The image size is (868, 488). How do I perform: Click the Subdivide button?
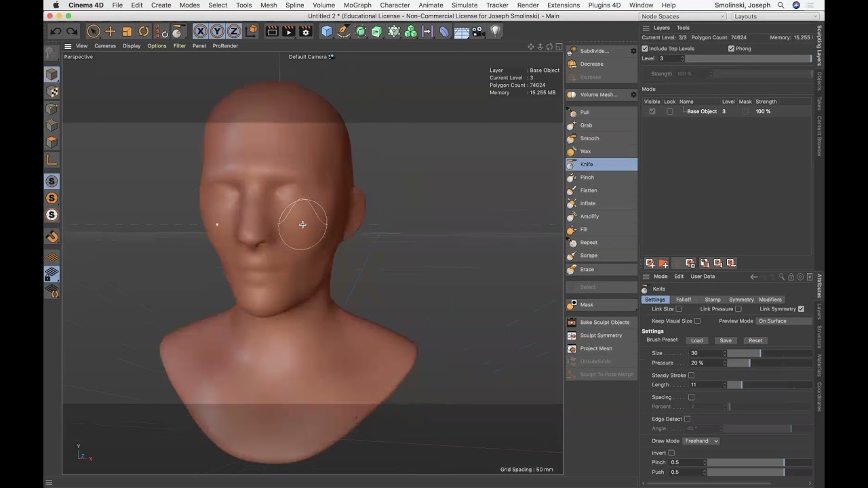[597, 51]
